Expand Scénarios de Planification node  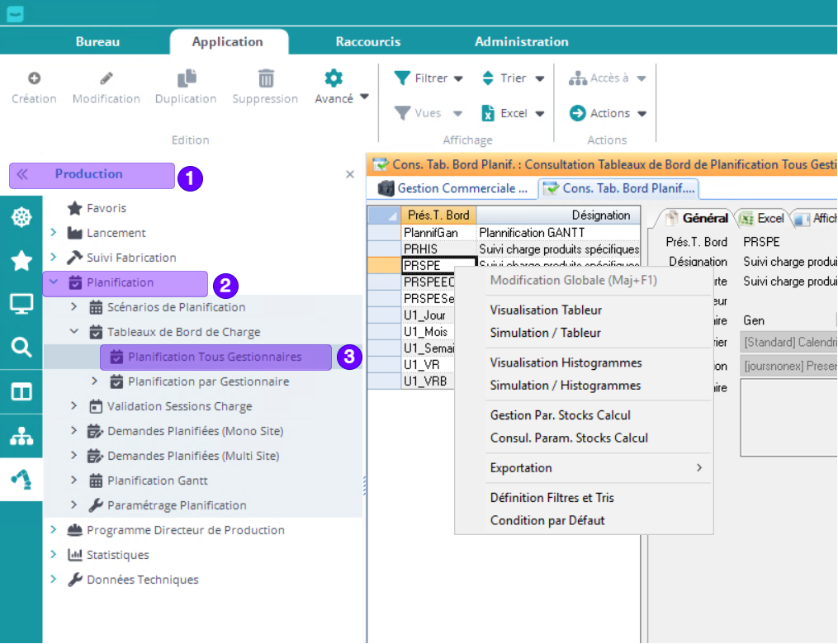coord(74,307)
